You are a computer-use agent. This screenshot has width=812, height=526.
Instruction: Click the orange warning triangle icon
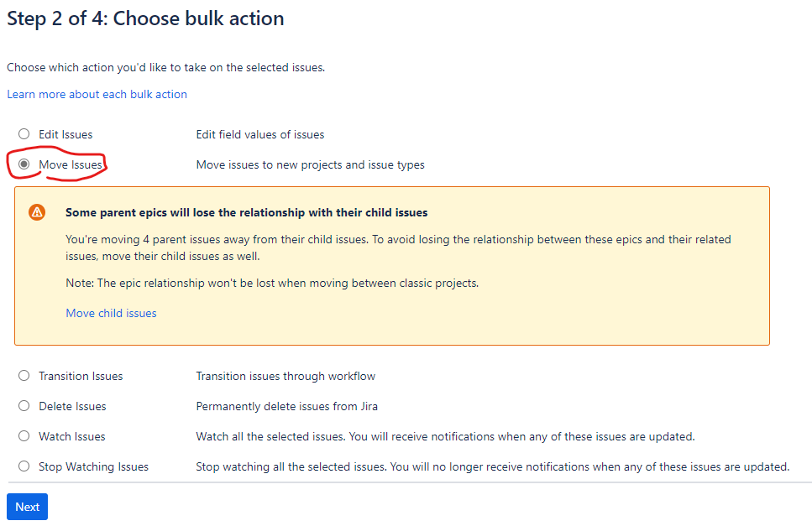[37, 212]
